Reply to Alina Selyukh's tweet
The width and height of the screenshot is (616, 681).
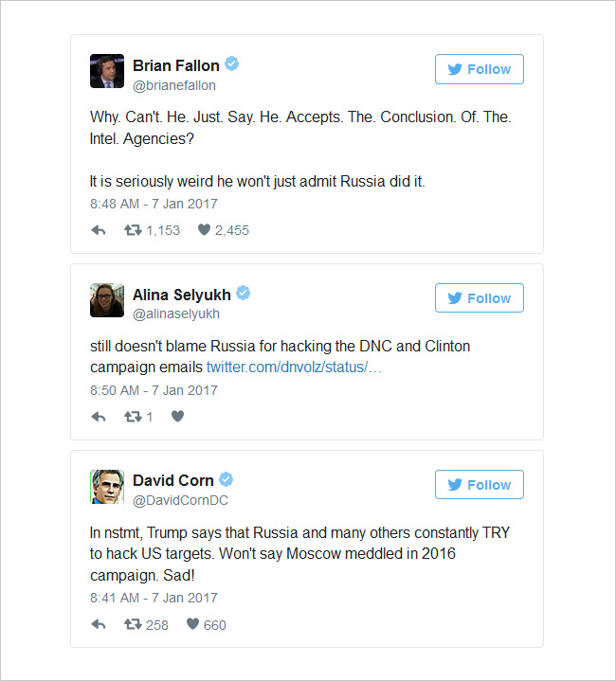pos(99,417)
